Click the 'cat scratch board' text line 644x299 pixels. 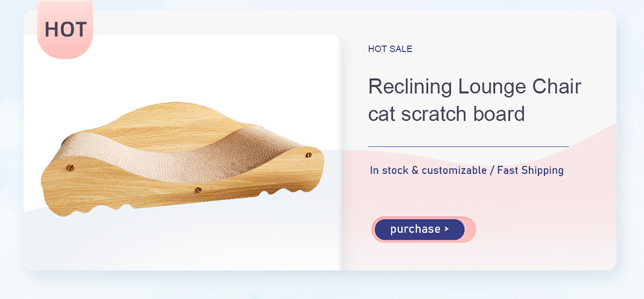[x=447, y=114]
